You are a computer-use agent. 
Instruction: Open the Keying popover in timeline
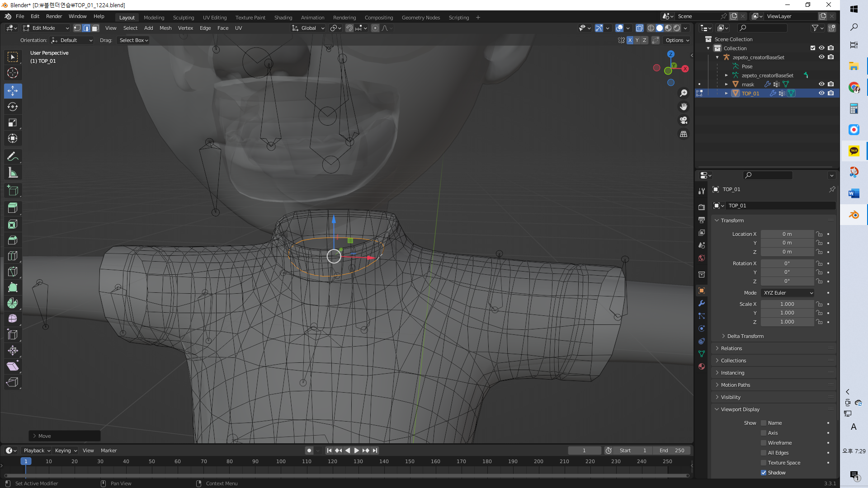66,450
